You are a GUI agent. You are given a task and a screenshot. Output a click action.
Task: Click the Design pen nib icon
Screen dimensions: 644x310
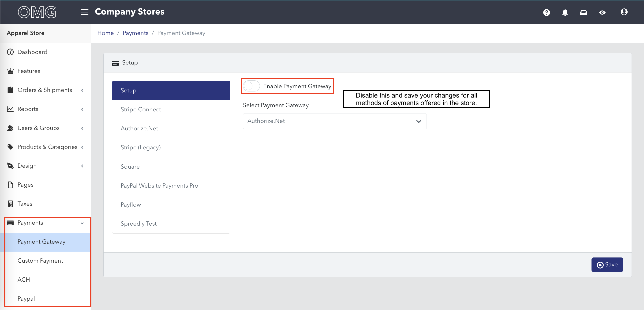10,166
